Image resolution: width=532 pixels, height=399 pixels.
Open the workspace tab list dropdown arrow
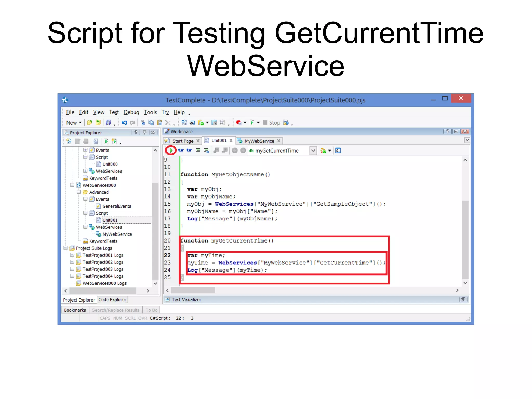click(467, 140)
